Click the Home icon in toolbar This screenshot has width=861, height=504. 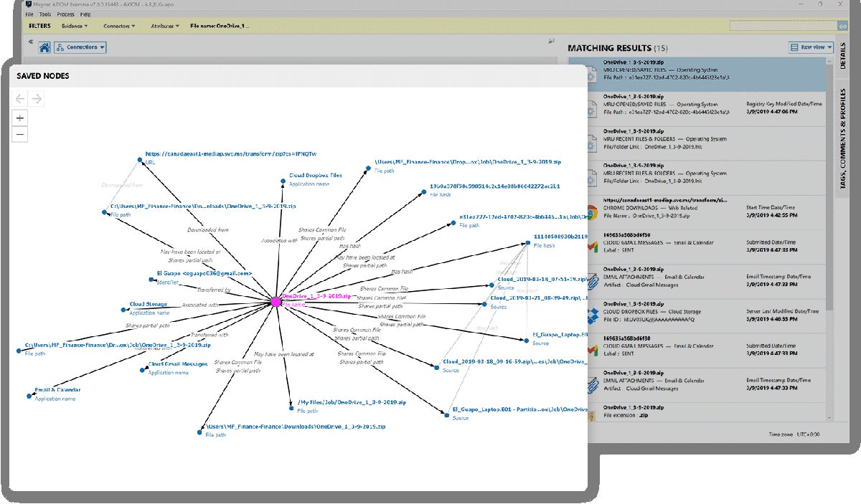click(44, 47)
